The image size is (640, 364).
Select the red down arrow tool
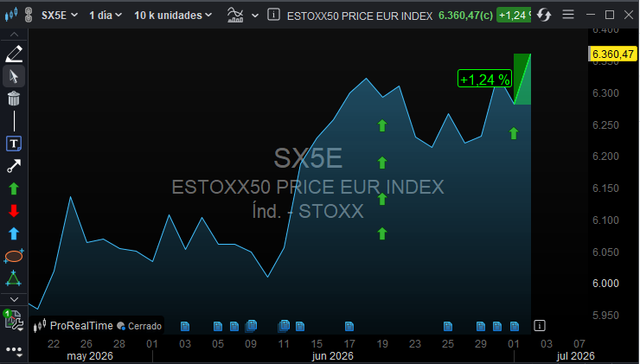pos(14,211)
